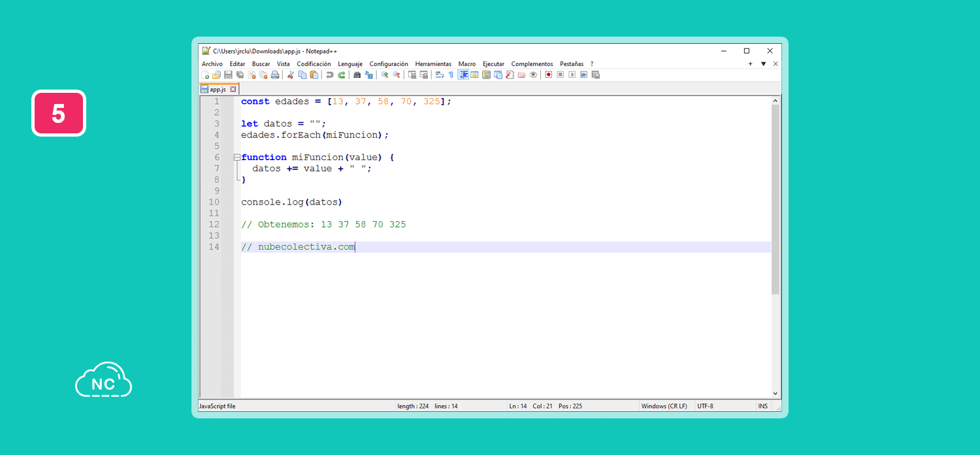The width and height of the screenshot is (980, 455).
Task: Select the app.js document tab
Action: (x=219, y=89)
